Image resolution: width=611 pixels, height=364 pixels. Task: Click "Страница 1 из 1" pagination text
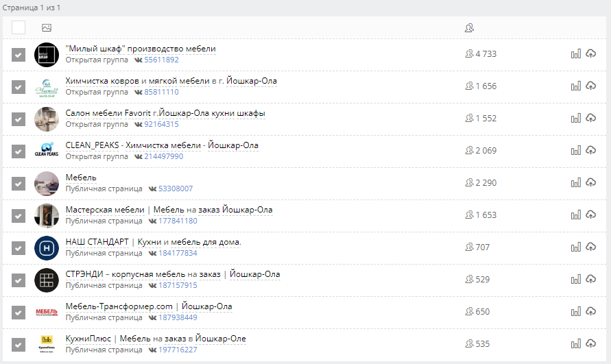(x=31, y=8)
